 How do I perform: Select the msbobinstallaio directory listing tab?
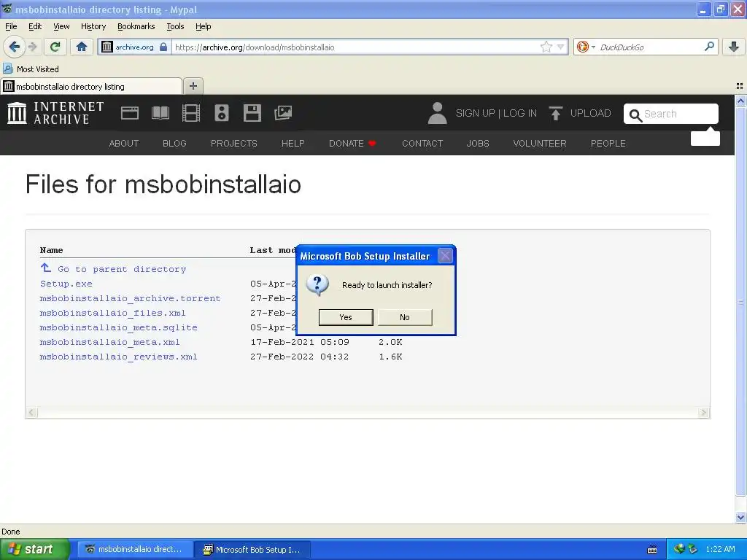91,86
